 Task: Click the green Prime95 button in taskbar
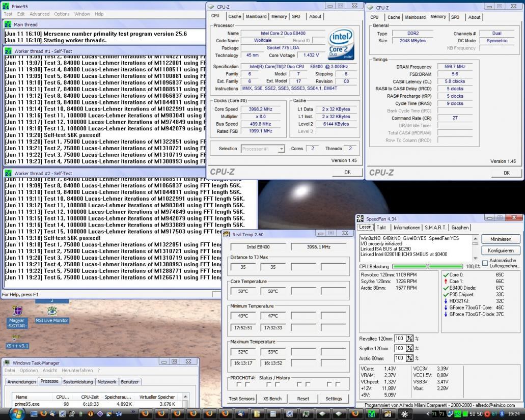(372, 414)
